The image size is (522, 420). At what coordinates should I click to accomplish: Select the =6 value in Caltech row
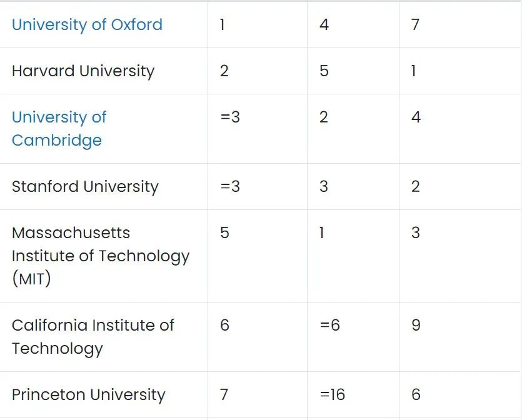(x=329, y=326)
